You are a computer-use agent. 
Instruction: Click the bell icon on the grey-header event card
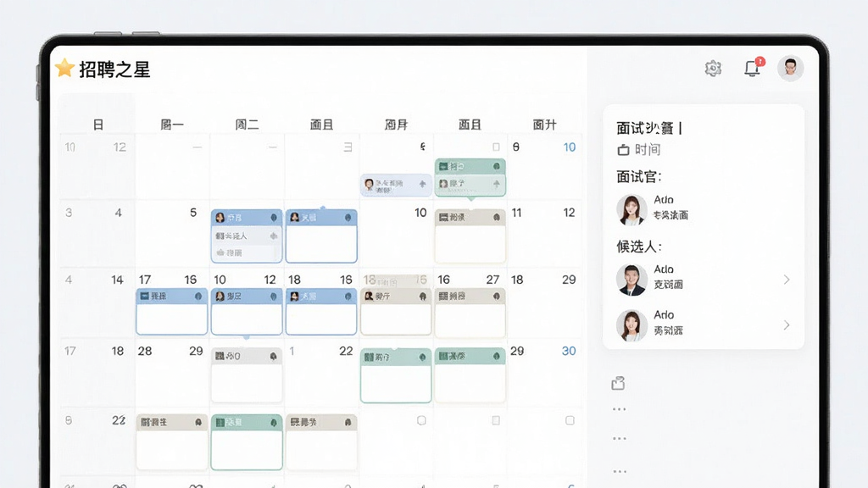tap(273, 357)
